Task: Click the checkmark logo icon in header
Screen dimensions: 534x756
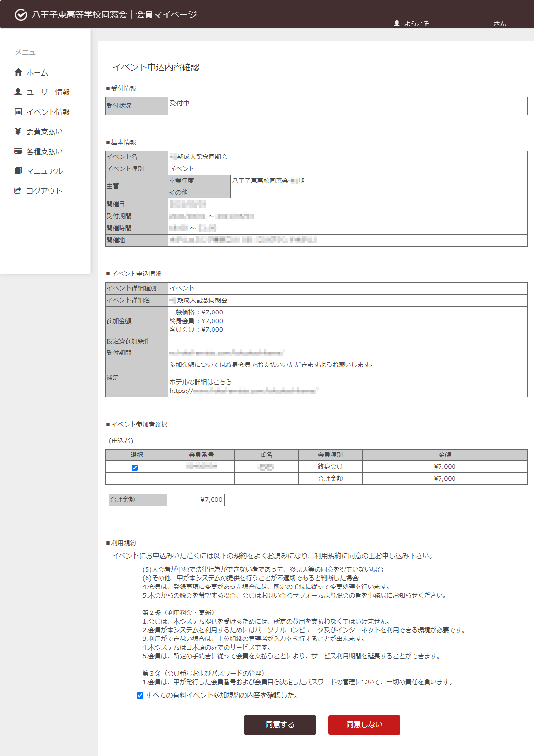Action: click(x=21, y=15)
